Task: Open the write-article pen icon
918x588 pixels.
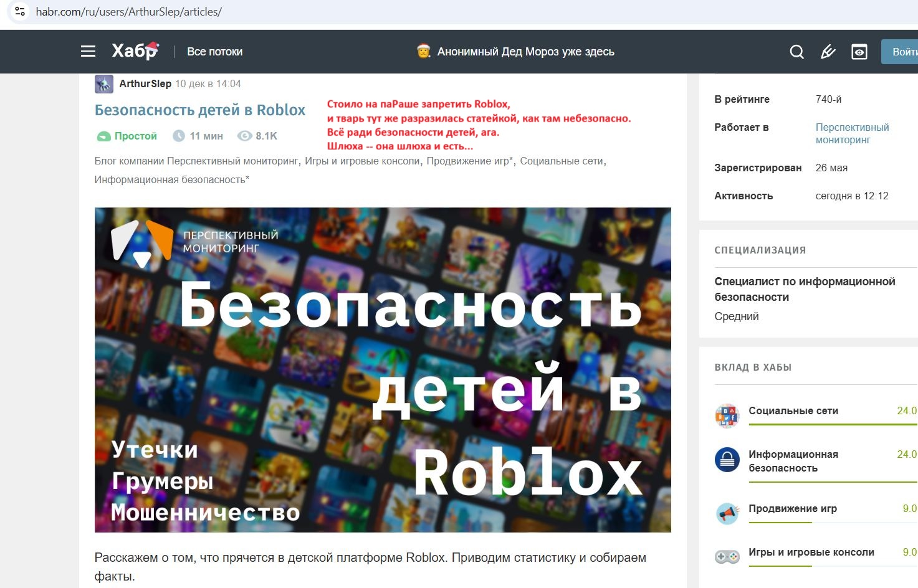Action: 828,51
